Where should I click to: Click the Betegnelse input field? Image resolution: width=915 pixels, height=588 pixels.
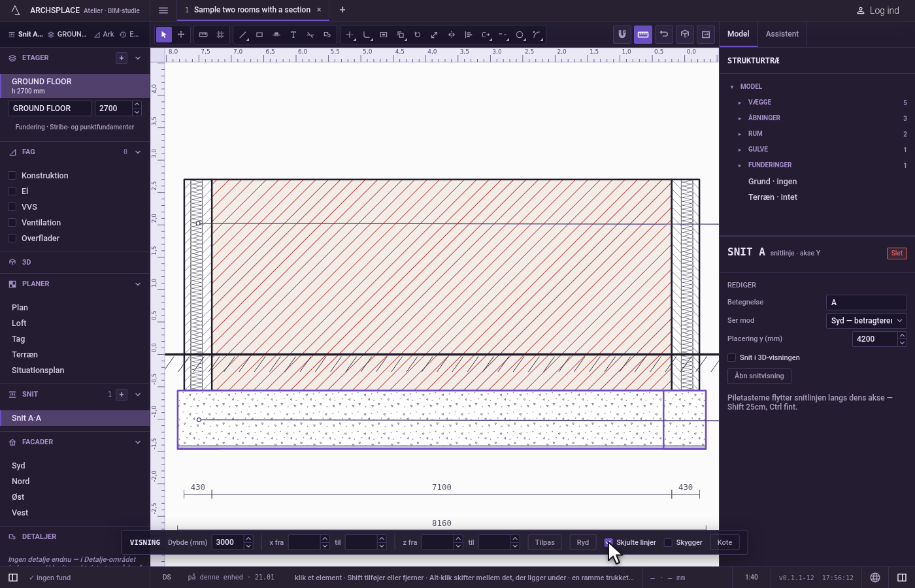click(x=867, y=302)
